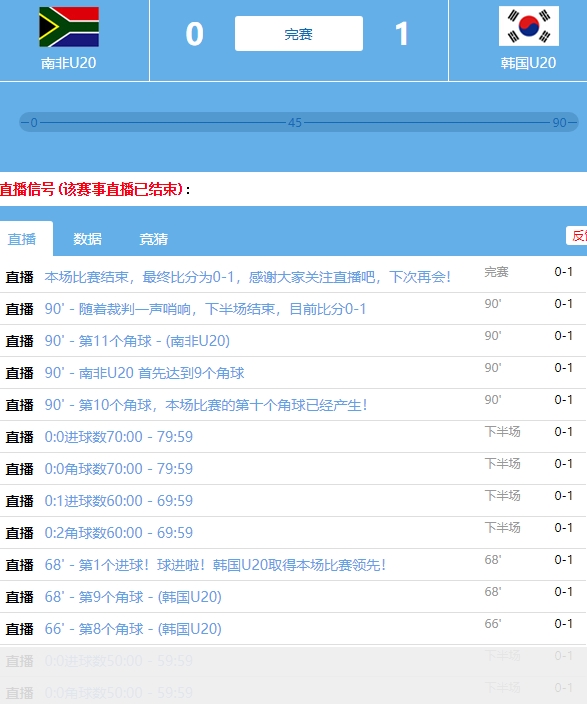The width and height of the screenshot is (587, 704).
Task: Click the 45 minute timeline marker
Action: coord(295,123)
